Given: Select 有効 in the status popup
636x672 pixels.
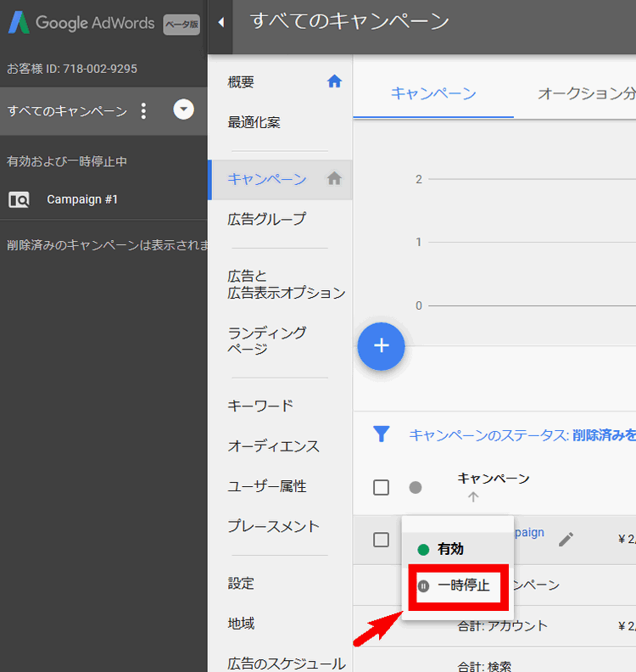Looking at the screenshot, I should (458, 549).
